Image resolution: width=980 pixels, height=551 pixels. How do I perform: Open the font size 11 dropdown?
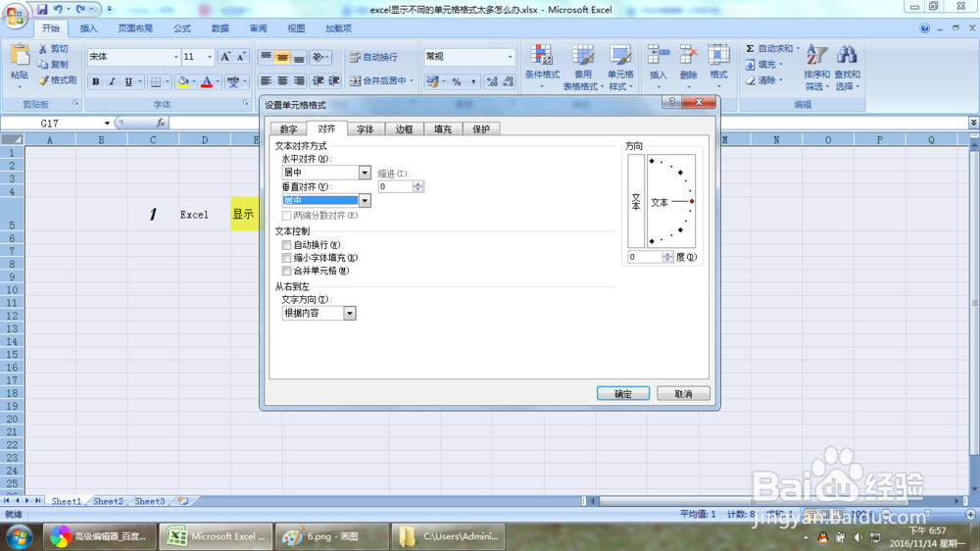click(210, 57)
